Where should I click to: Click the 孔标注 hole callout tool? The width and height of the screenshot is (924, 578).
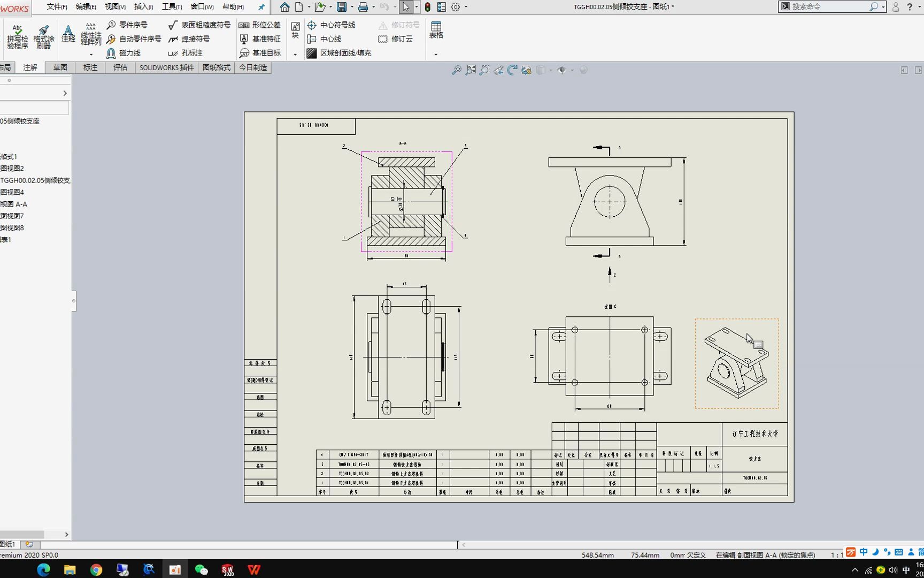189,53
